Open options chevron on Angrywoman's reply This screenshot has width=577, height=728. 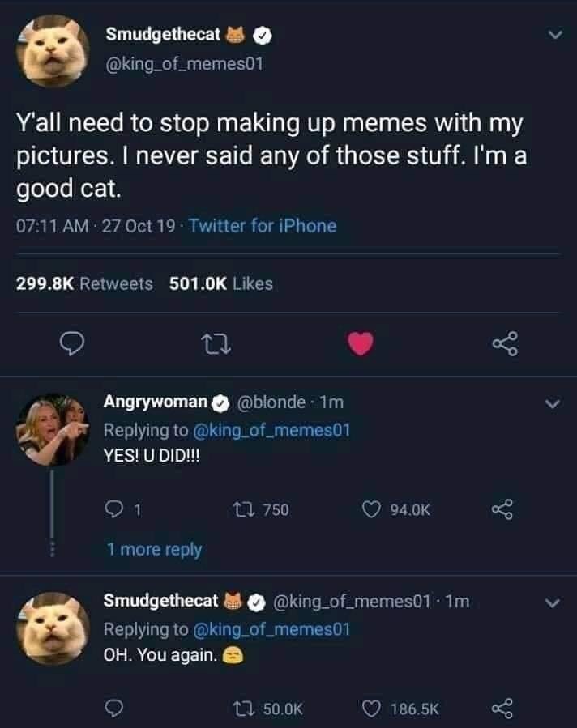(554, 402)
